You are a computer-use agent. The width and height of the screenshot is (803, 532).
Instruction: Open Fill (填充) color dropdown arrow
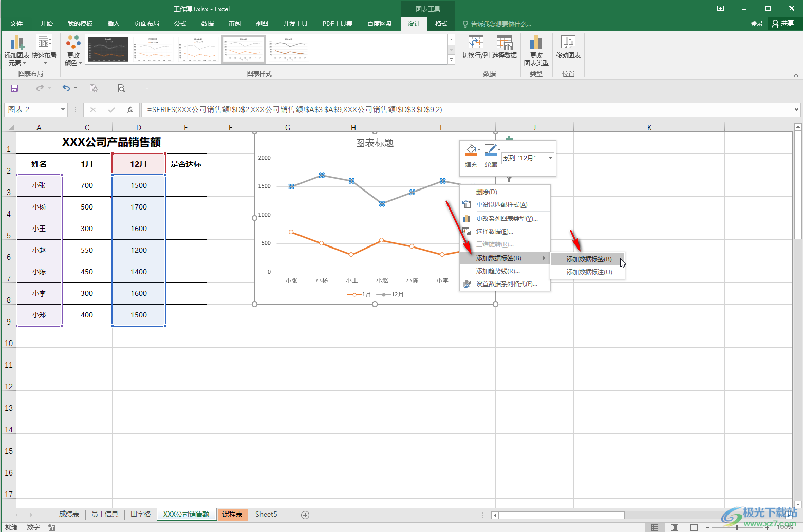(x=479, y=150)
